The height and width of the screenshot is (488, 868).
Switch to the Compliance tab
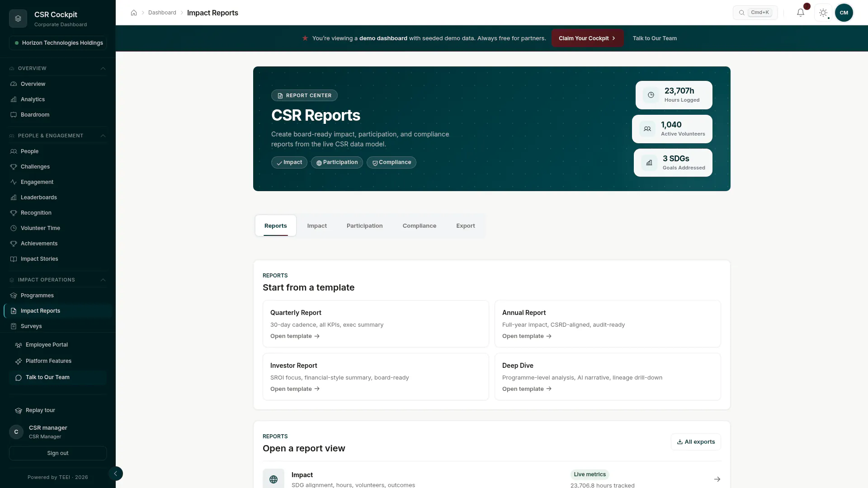(x=419, y=225)
